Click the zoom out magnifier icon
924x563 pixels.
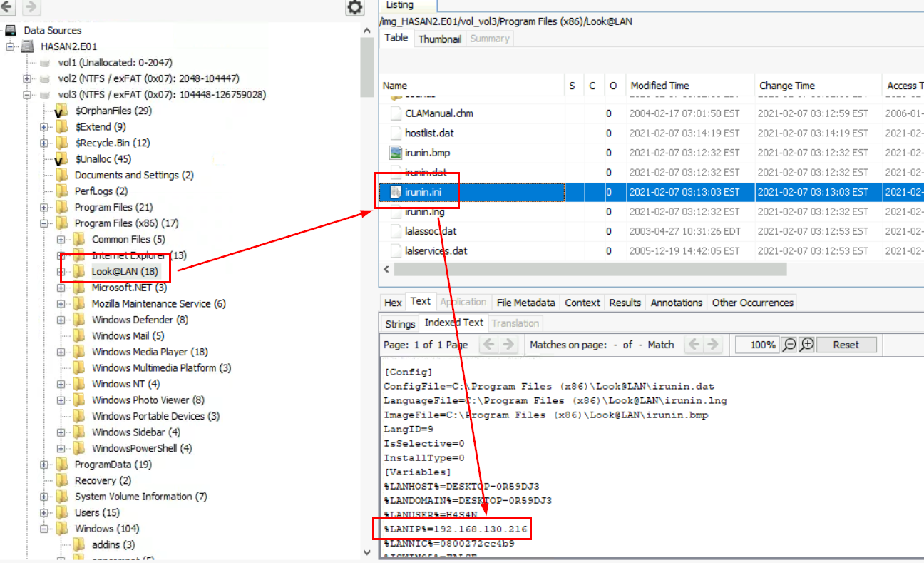tap(789, 345)
